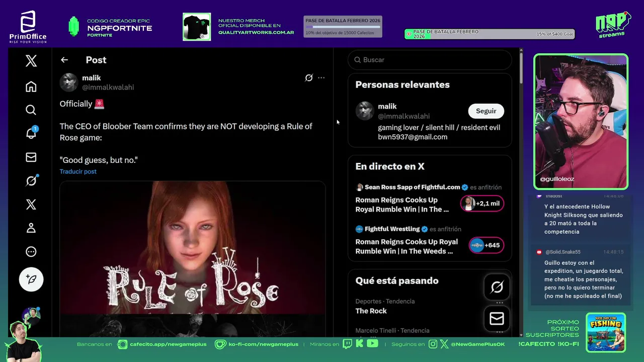Viewport: 644px width, 362px height.
Task: Click Qué está pasando heading
Action: click(x=397, y=281)
